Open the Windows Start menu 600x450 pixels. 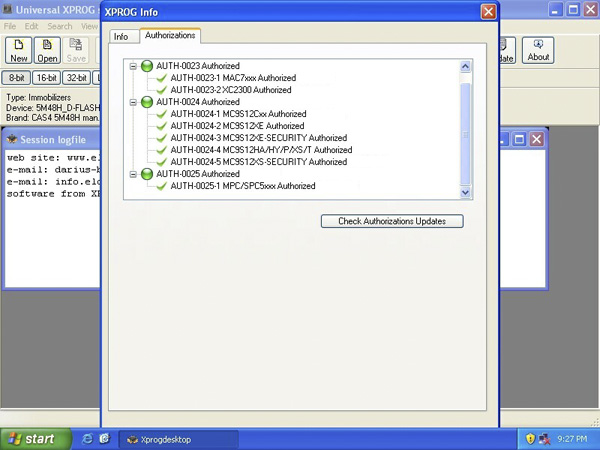[35, 439]
